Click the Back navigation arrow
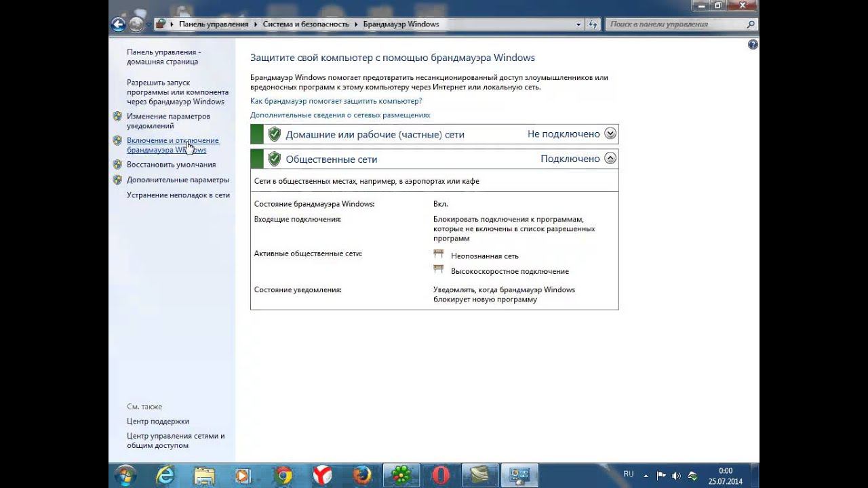This screenshot has height=488, width=868. (119, 24)
